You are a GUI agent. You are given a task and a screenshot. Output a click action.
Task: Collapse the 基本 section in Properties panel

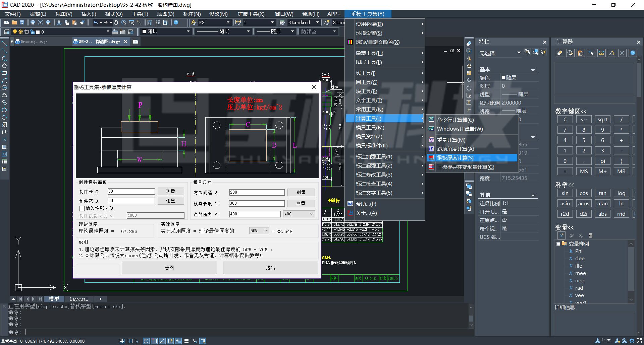[x=533, y=70]
